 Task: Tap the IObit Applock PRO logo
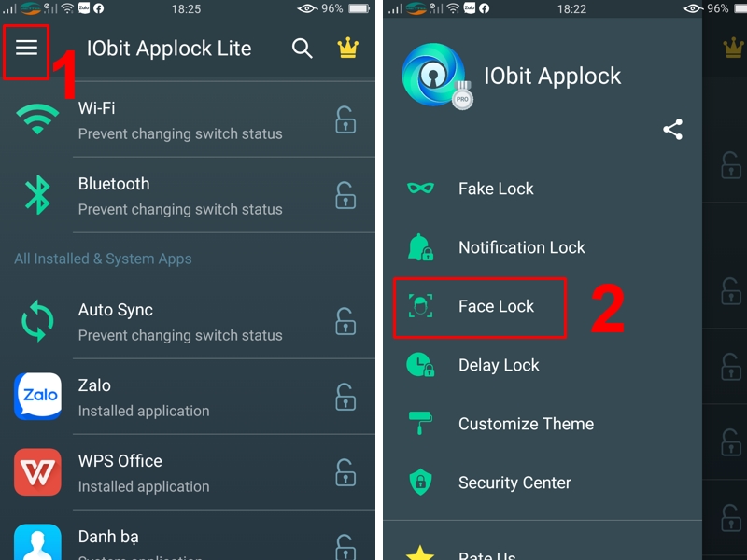pos(436,77)
